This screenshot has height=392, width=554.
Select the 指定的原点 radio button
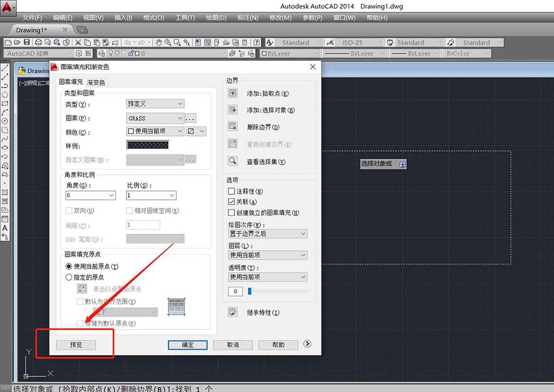click(69, 277)
